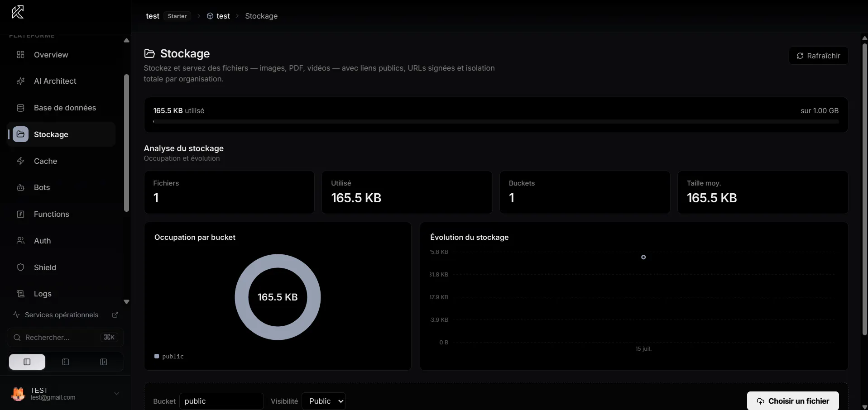Open the AI Architect menu item
The image size is (868, 410).
[x=62, y=81]
